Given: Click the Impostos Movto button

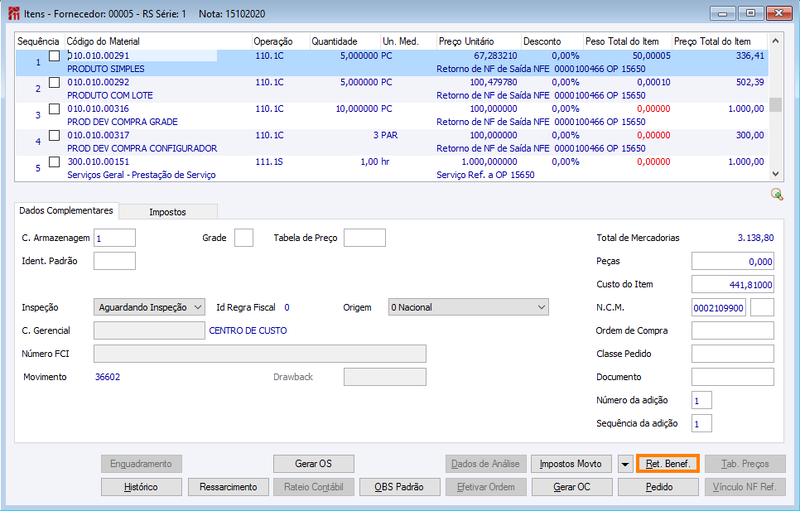Looking at the screenshot, I should 570,464.
